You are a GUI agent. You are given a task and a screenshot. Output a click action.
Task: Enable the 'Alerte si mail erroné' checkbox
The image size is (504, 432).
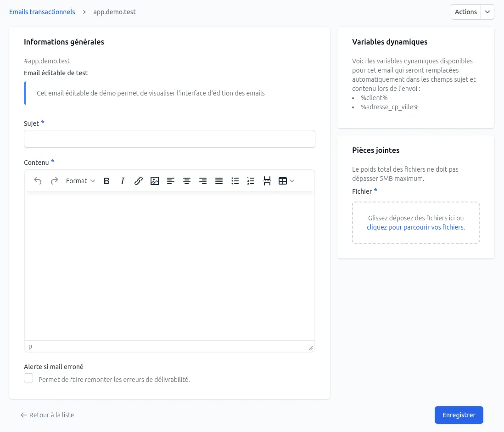pos(28,377)
